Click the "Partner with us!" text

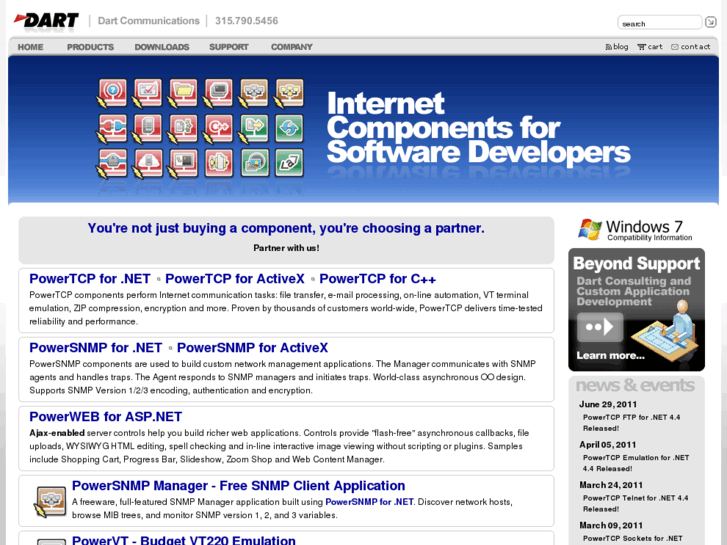286,248
